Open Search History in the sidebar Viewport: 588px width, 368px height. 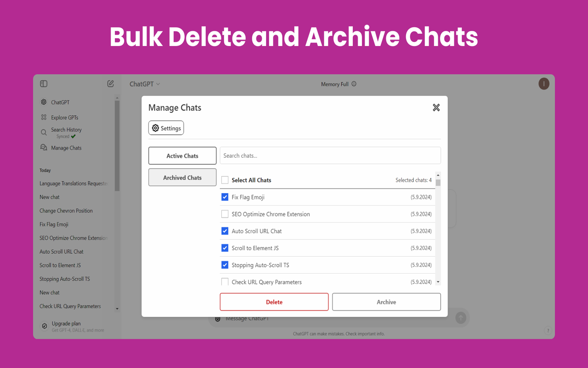pos(66,130)
